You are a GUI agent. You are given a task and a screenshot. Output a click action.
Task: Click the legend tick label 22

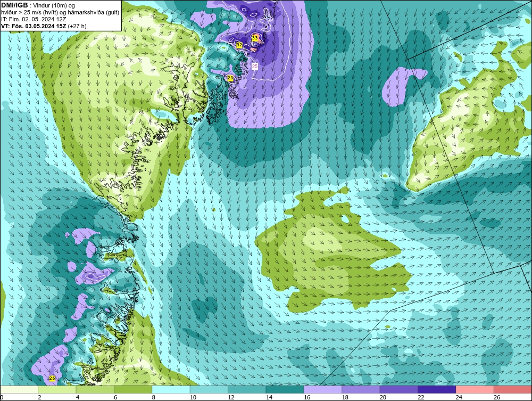(x=421, y=397)
